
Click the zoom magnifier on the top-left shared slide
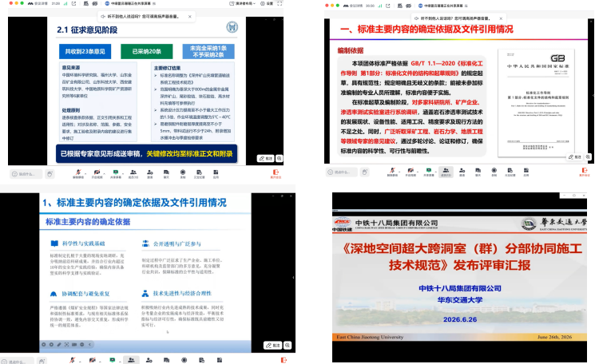pos(280,159)
